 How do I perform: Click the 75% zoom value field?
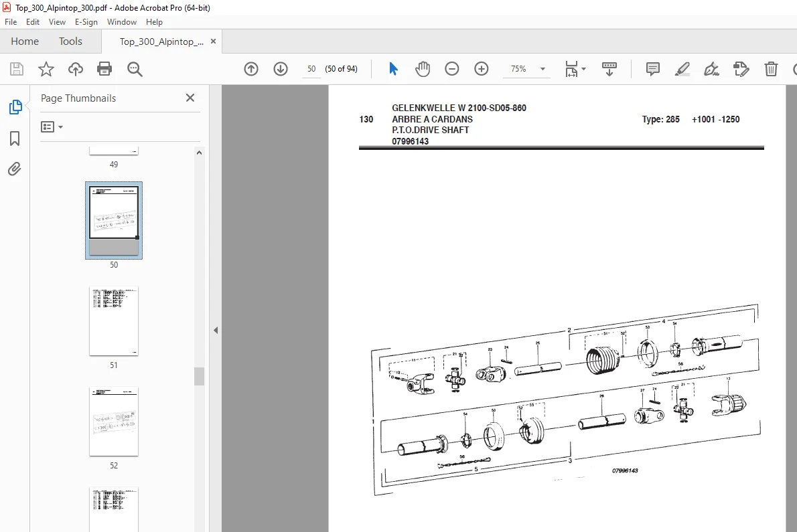(x=518, y=68)
